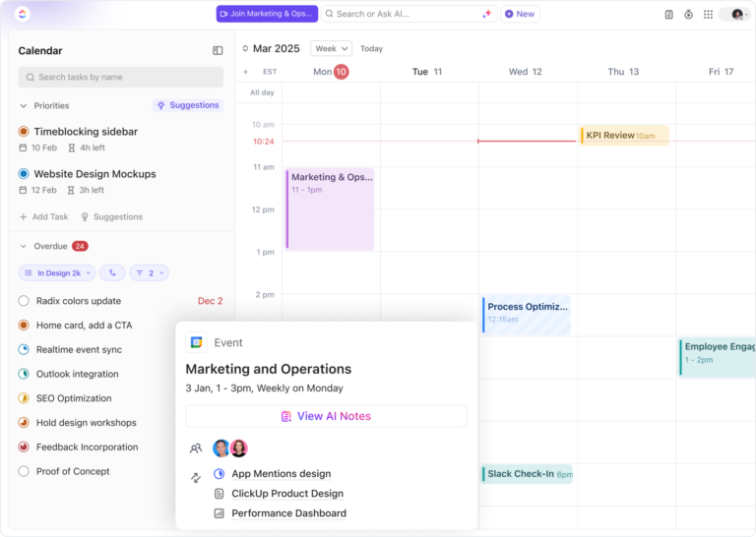Click the sidebar collapse panel icon
Image resolution: width=756 pixels, height=537 pixels.
(218, 50)
